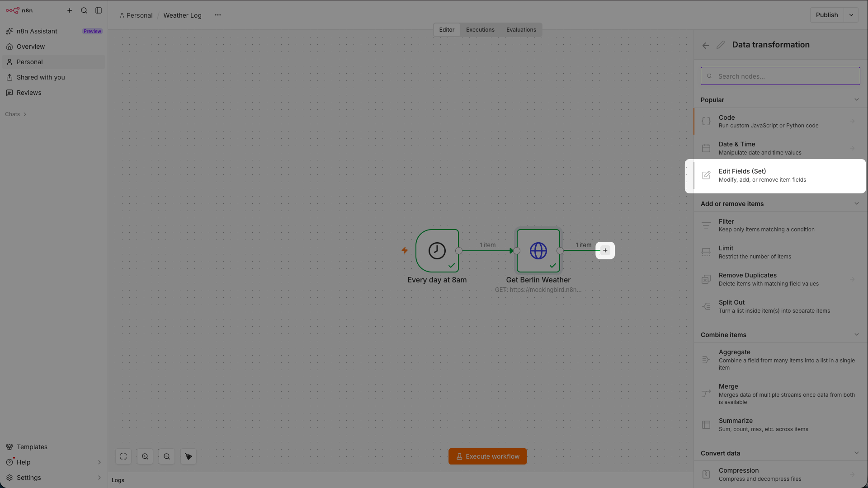The width and height of the screenshot is (868, 488).
Task: Add a node with the canvas plus button
Action: pos(605,250)
